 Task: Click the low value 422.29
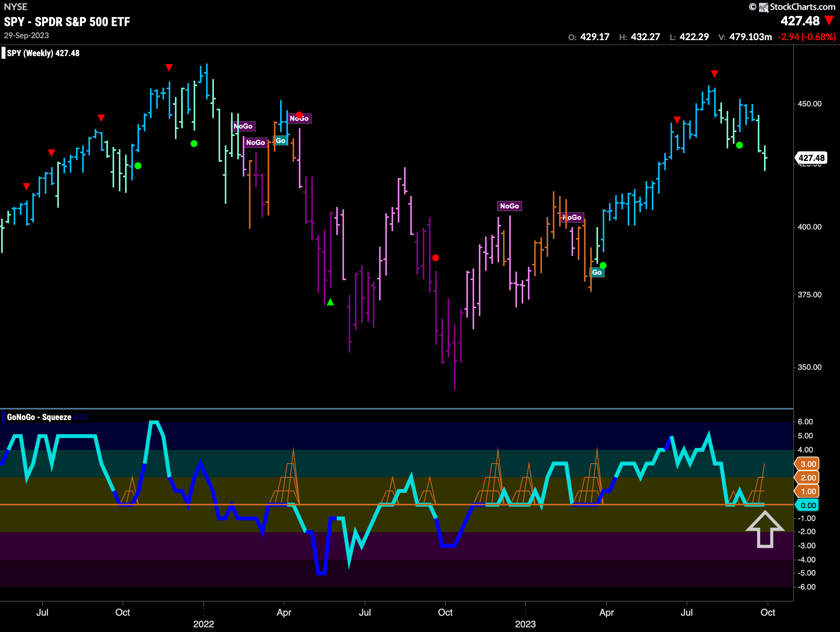click(694, 37)
